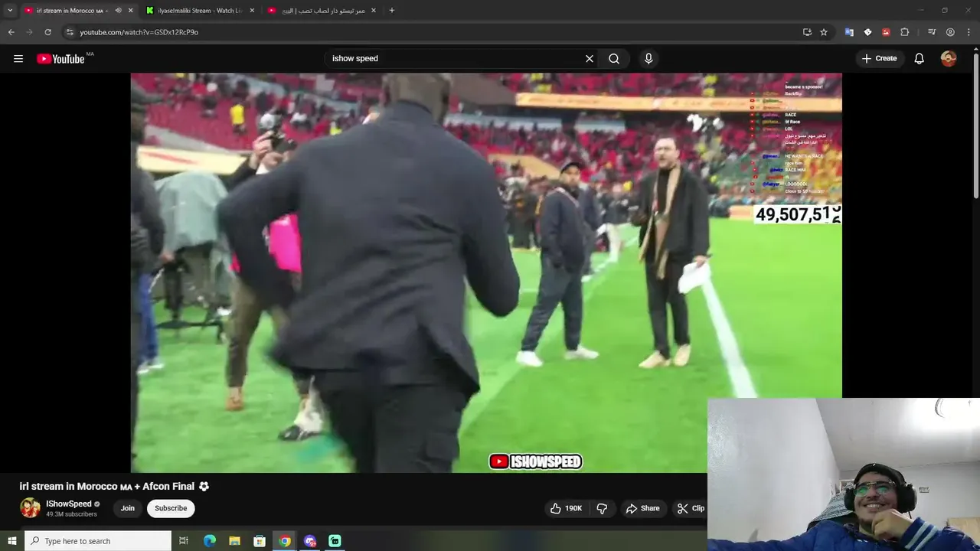This screenshot has width=980, height=551.
Task: Switch to the 'ilyaselmaliki Stream' Kick tab
Action: coord(201,11)
